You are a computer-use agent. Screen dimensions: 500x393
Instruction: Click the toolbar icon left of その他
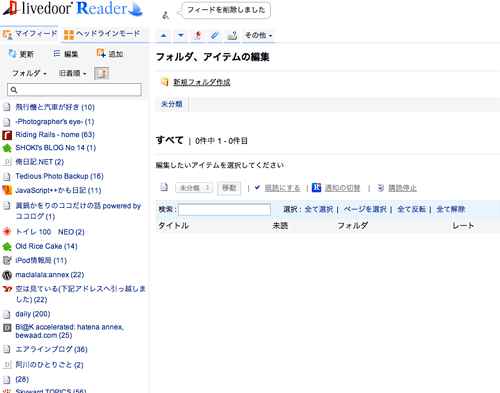pos(232,35)
